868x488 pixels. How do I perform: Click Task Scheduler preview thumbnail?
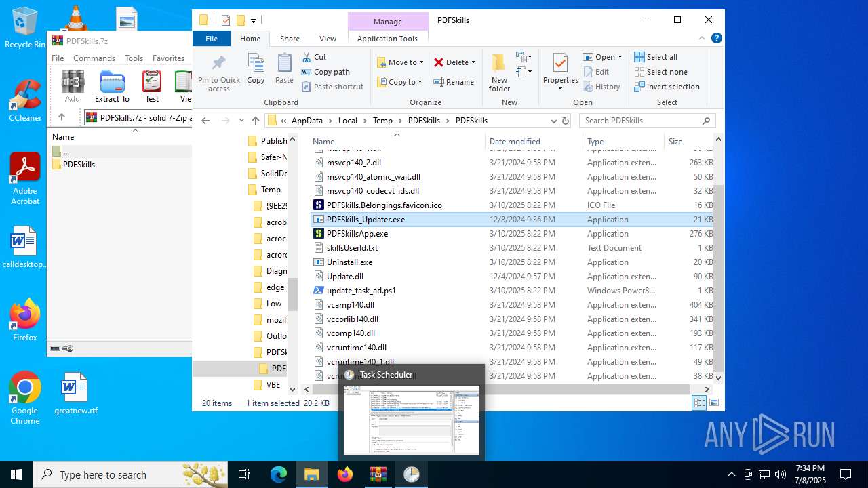pos(412,420)
